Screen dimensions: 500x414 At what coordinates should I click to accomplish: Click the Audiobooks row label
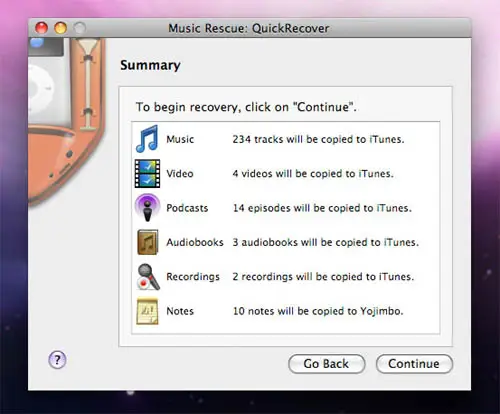click(195, 242)
